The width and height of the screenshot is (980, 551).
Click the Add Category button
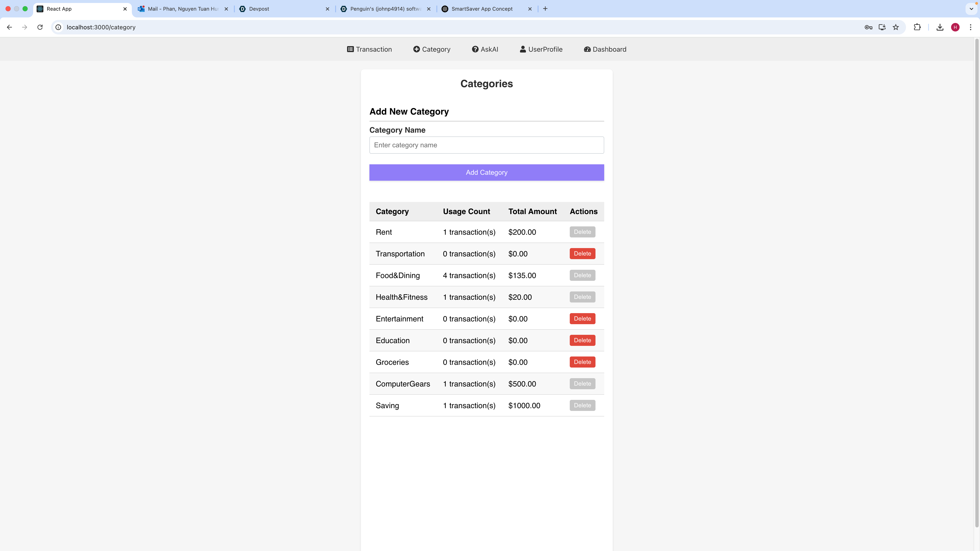487,173
